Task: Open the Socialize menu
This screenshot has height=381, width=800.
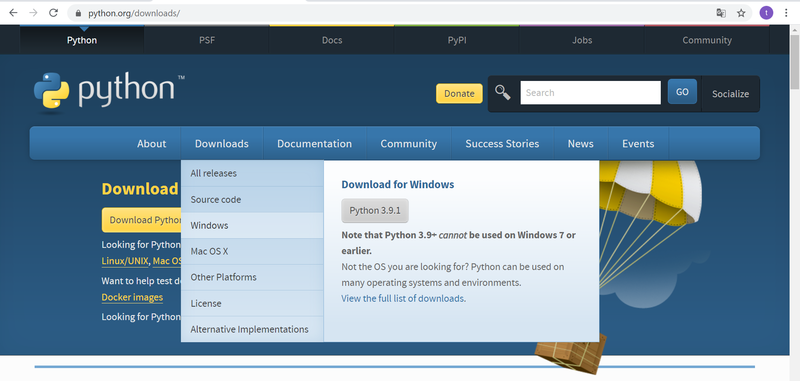Action: point(731,94)
